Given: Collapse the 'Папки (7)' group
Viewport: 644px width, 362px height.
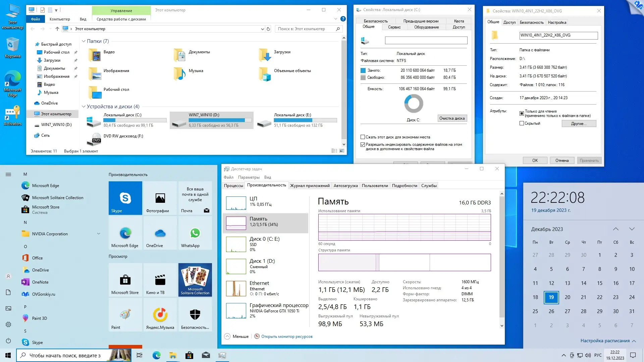Looking at the screenshot, I should [84, 41].
